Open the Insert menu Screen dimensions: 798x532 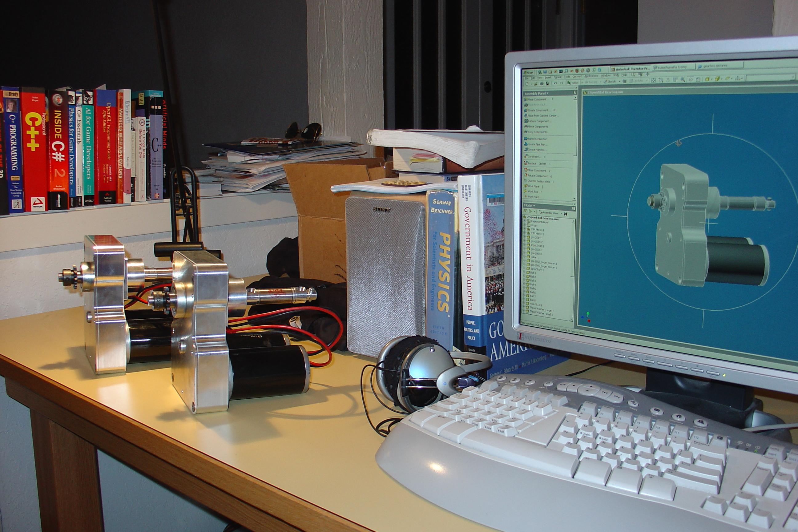[548, 78]
